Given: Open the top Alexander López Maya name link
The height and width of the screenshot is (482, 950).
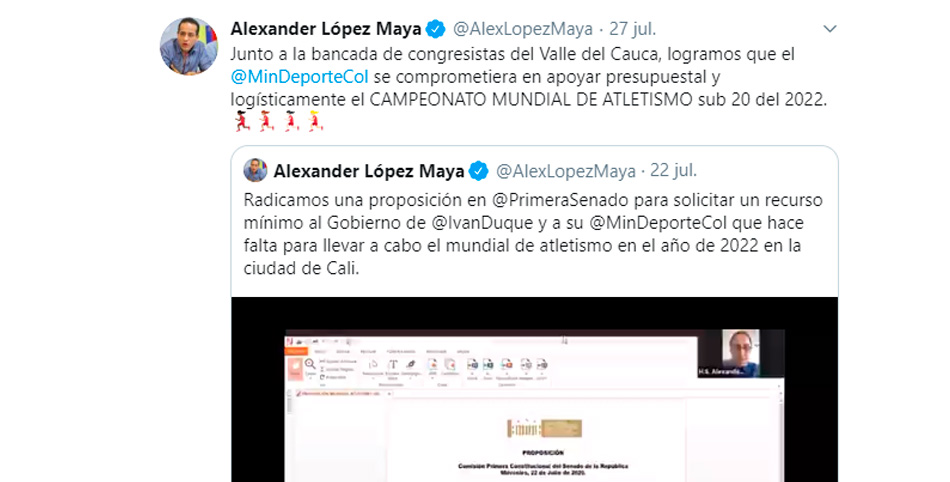Looking at the screenshot, I should [x=326, y=28].
